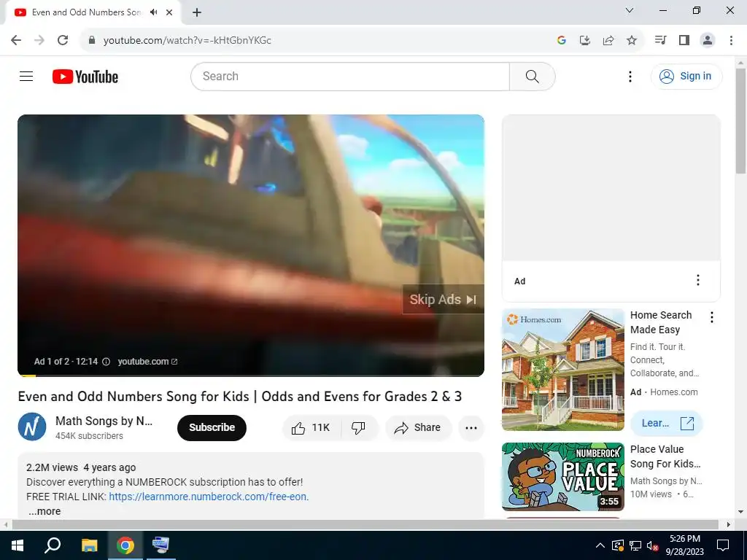Go back in browser history
Screen dimensions: 747x560
(x=16, y=40)
